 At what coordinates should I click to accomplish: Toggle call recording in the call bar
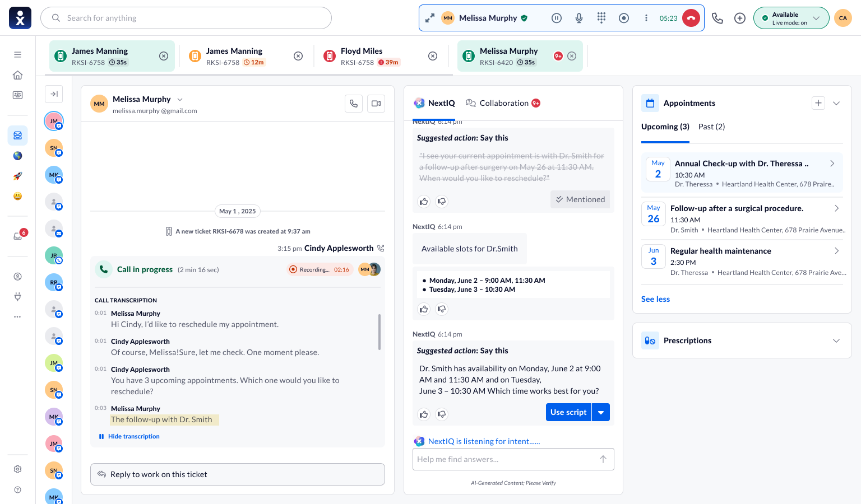(624, 18)
